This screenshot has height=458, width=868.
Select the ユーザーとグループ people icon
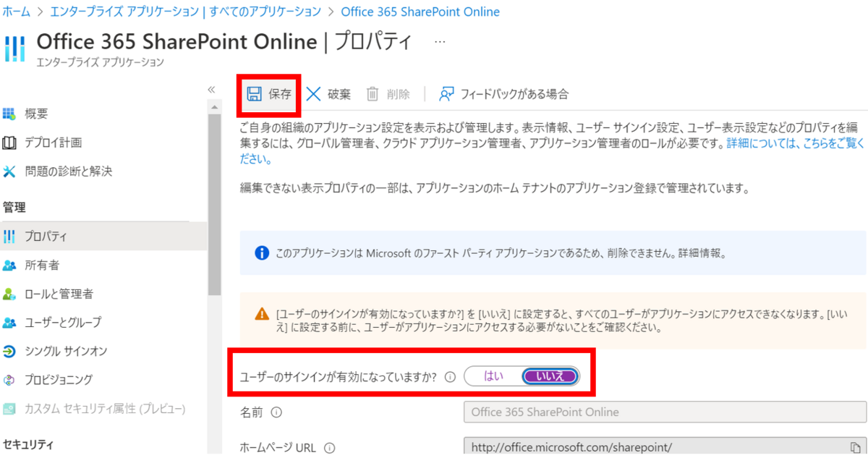tap(9, 323)
